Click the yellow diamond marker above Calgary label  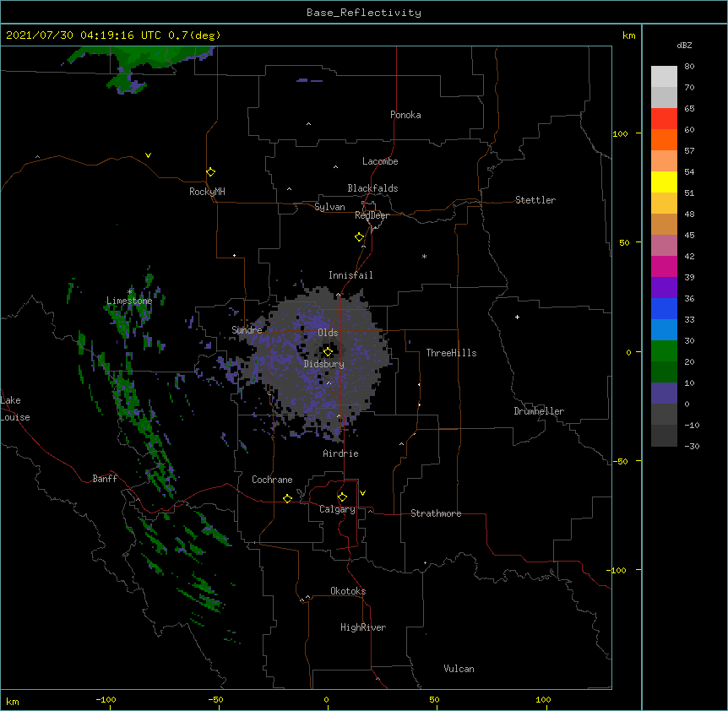[x=342, y=497]
